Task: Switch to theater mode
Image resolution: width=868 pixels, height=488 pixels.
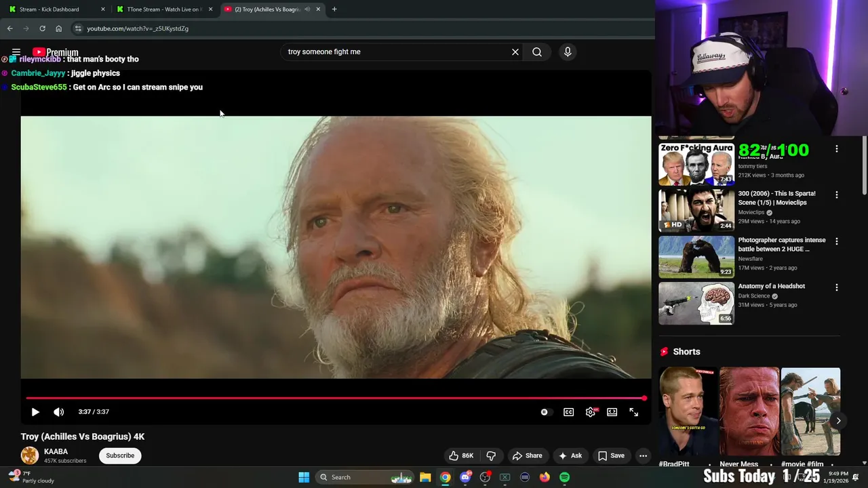Action: (x=612, y=411)
